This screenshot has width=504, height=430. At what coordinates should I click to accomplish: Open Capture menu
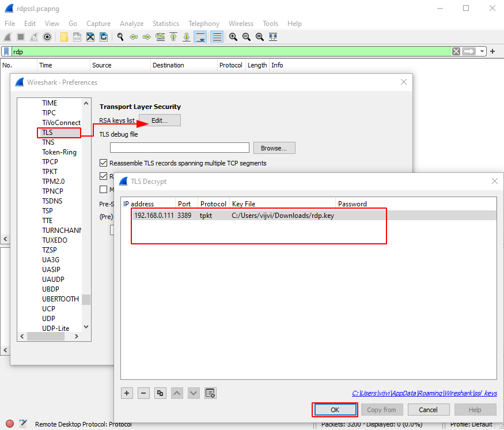pos(98,24)
